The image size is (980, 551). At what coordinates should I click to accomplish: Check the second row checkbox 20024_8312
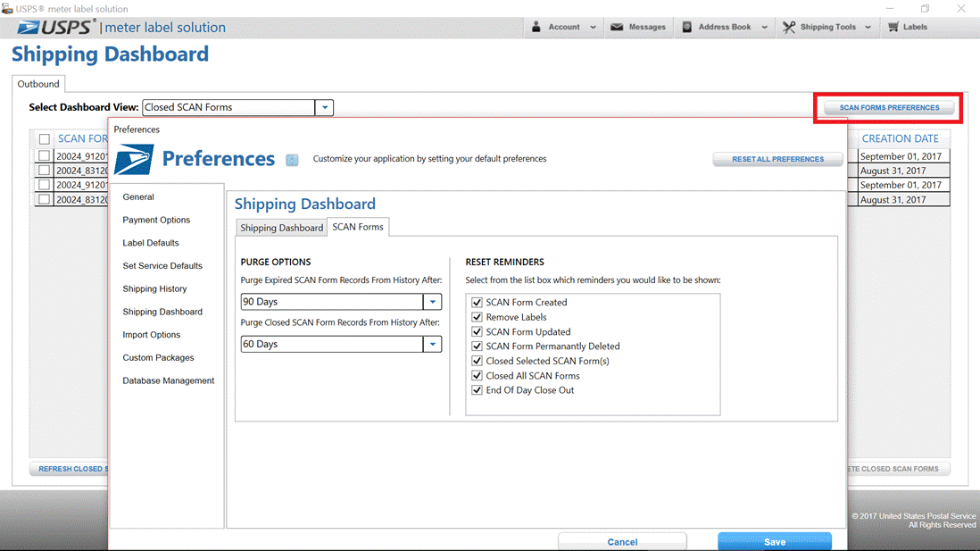[45, 170]
